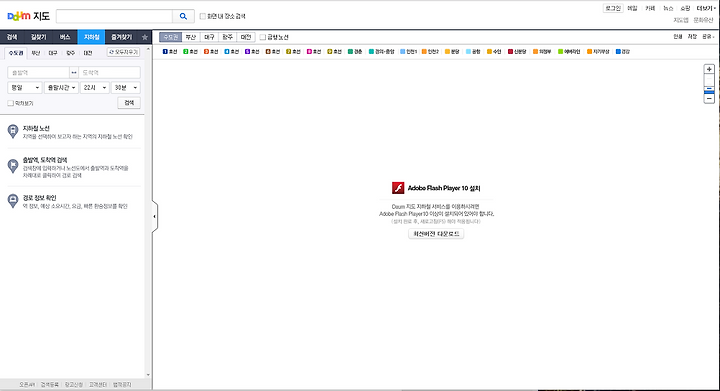The image size is (720, 391).
Task: Open the 30분 minute dropdown
Action: 126,88
